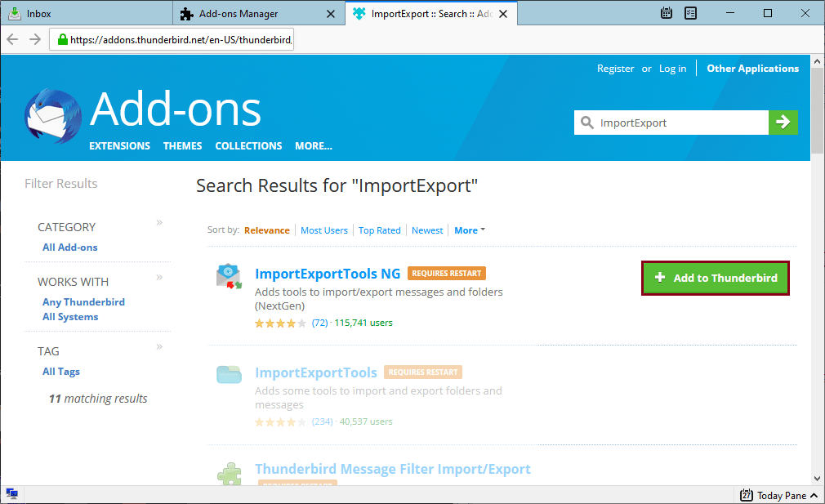Close the ImportExport Search tab
Image resolution: width=825 pixels, height=504 pixels.
[503, 14]
